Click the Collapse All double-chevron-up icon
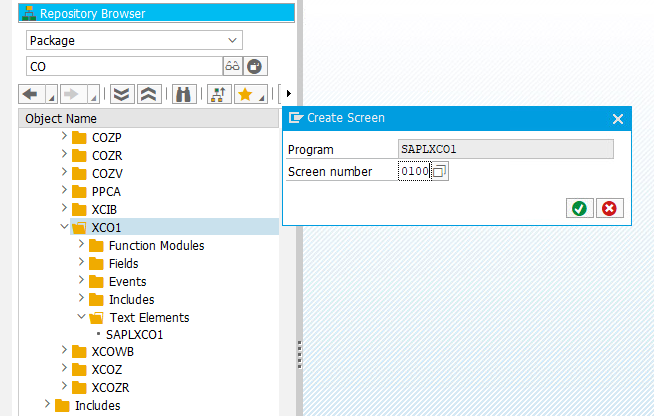 tap(147, 95)
